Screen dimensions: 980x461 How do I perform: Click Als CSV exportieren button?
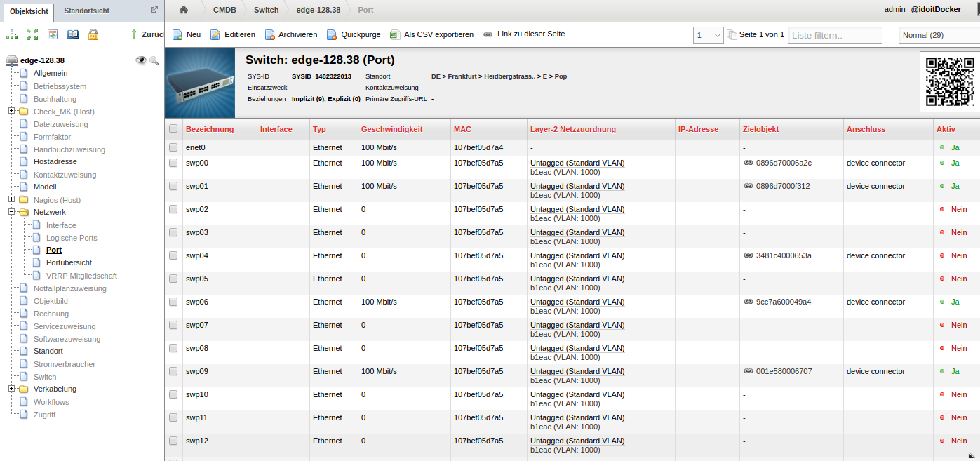pyautogui.click(x=431, y=34)
